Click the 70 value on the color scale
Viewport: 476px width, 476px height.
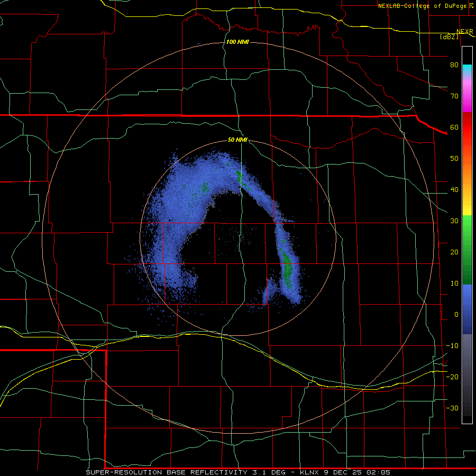454,96
